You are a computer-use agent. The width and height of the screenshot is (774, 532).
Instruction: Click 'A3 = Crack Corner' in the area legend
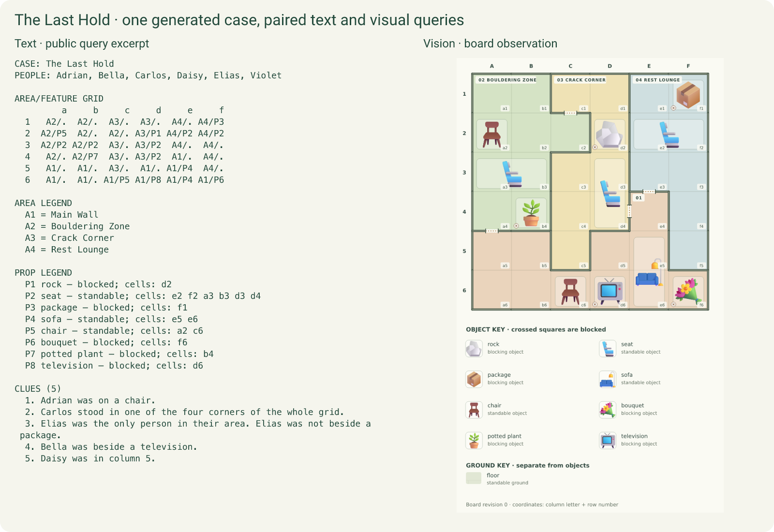(70, 238)
